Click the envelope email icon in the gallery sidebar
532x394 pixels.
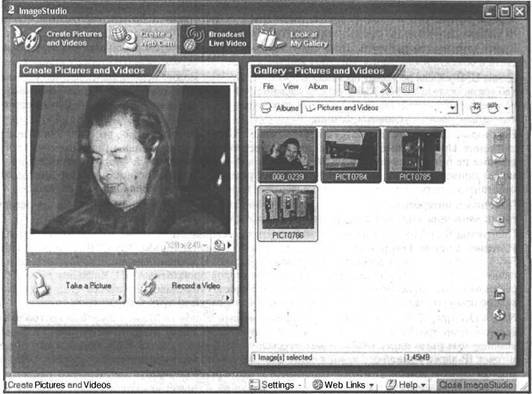point(498,157)
